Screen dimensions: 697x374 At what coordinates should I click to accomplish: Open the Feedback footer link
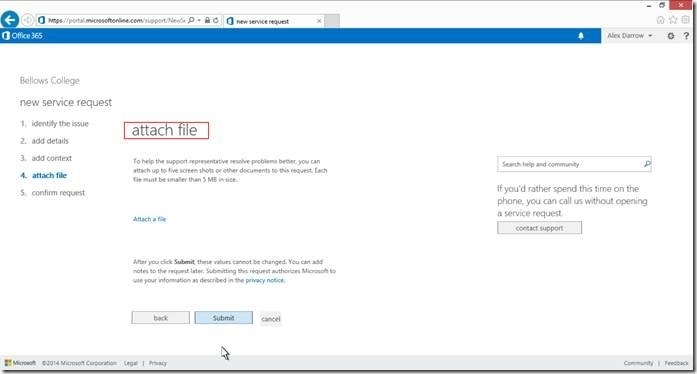coord(677,363)
